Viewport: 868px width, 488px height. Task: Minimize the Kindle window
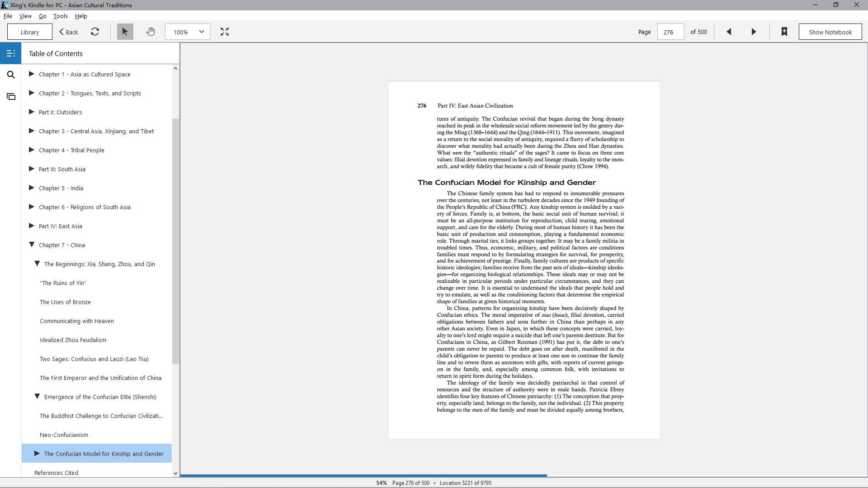816,5
